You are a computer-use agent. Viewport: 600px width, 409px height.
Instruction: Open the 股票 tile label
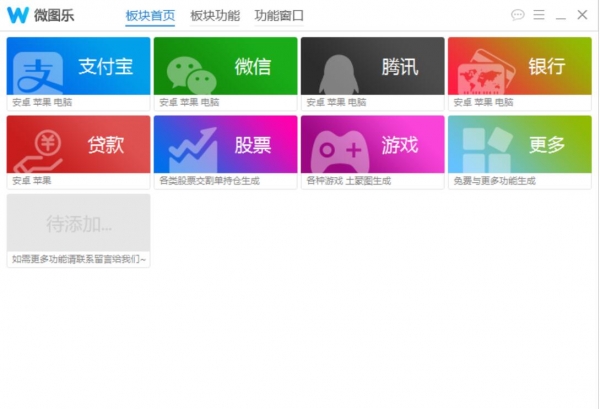click(x=253, y=145)
